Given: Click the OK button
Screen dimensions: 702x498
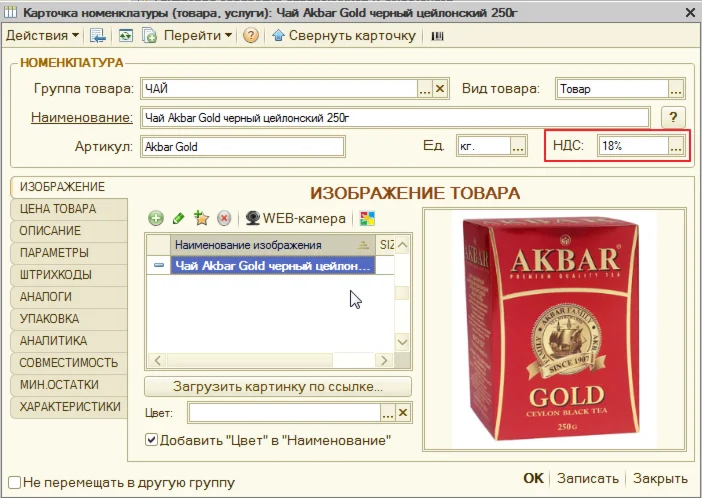Looking at the screenshot, I should 533,478.
